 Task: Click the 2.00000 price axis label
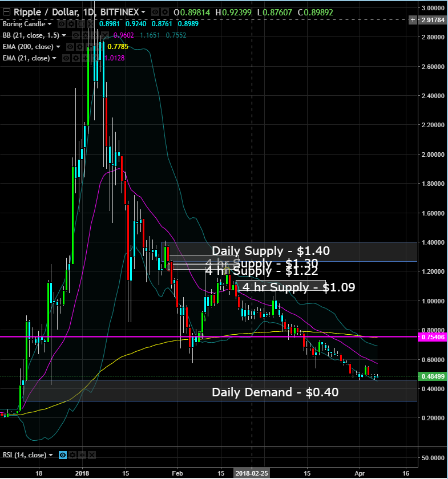433,155
